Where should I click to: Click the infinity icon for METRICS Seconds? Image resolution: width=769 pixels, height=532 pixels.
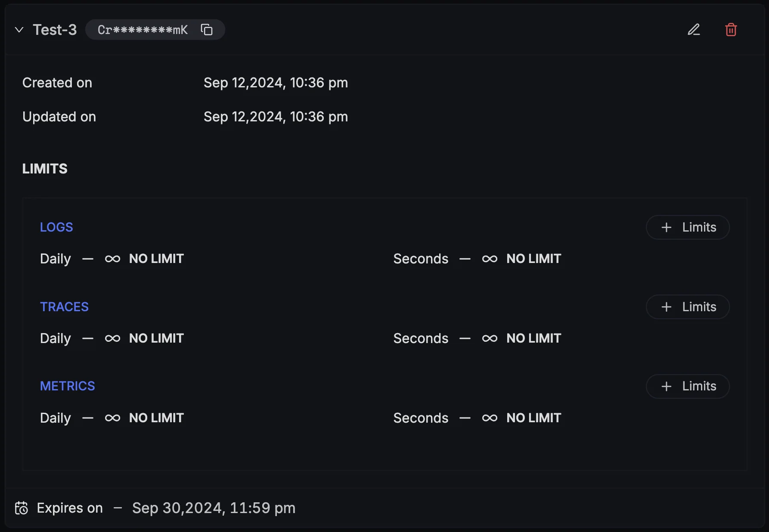[x=490, y=418]
